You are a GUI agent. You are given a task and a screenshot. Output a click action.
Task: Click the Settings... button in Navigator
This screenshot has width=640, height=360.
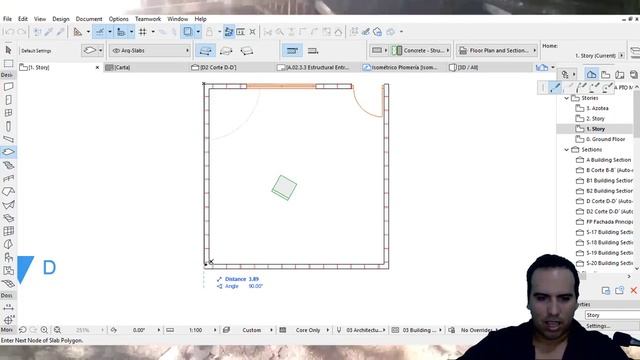coord(598,326)
